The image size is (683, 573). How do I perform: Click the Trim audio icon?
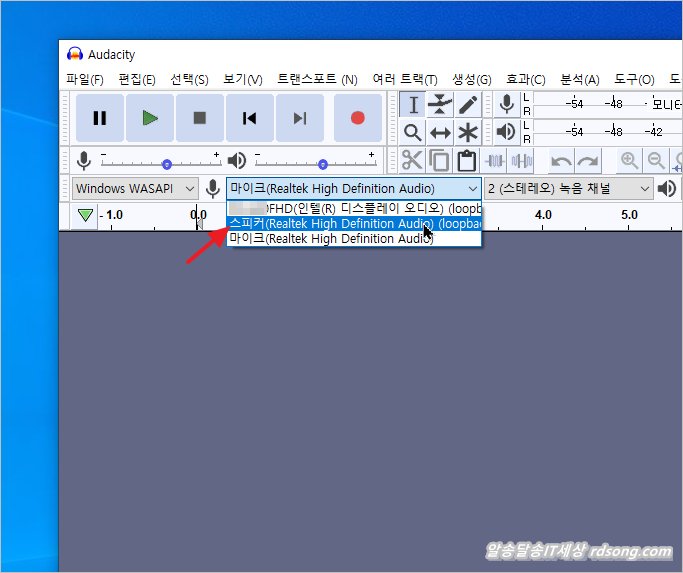[495, 161]
